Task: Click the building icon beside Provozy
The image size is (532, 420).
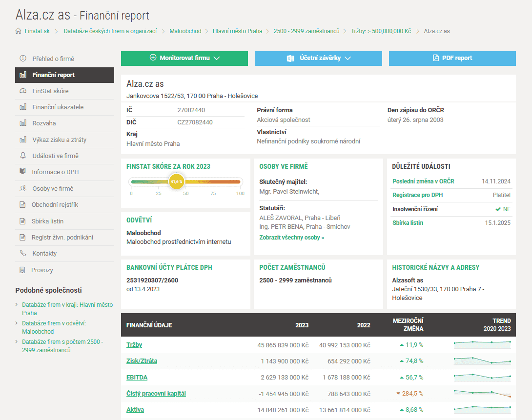Action: tap(22, 270)
